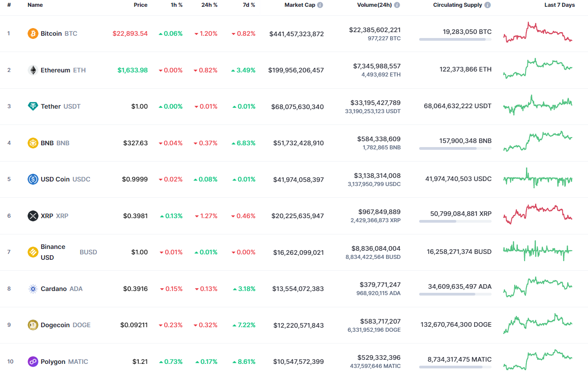The width and height of the screenshot is (588, 377).
Task: Click the Tether logo icon
Action: (32, 106)
